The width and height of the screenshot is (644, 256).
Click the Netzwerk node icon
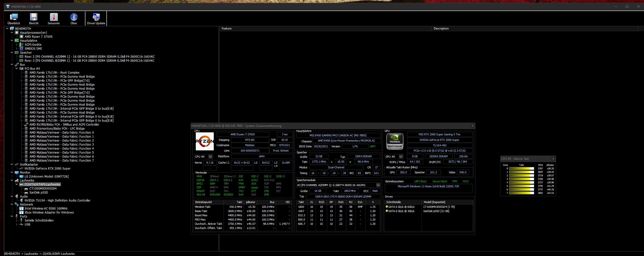point(17,205)
